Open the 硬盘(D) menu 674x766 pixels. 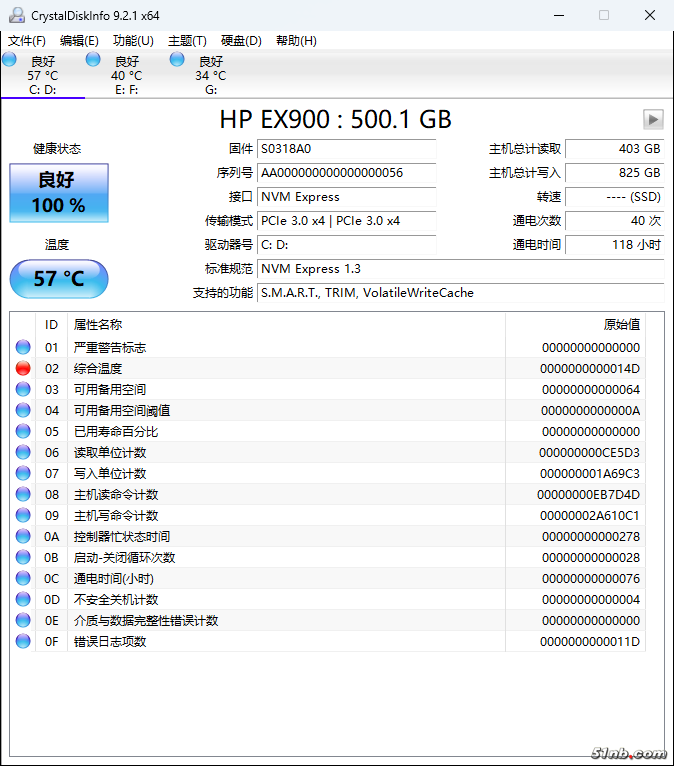[241, 41]
